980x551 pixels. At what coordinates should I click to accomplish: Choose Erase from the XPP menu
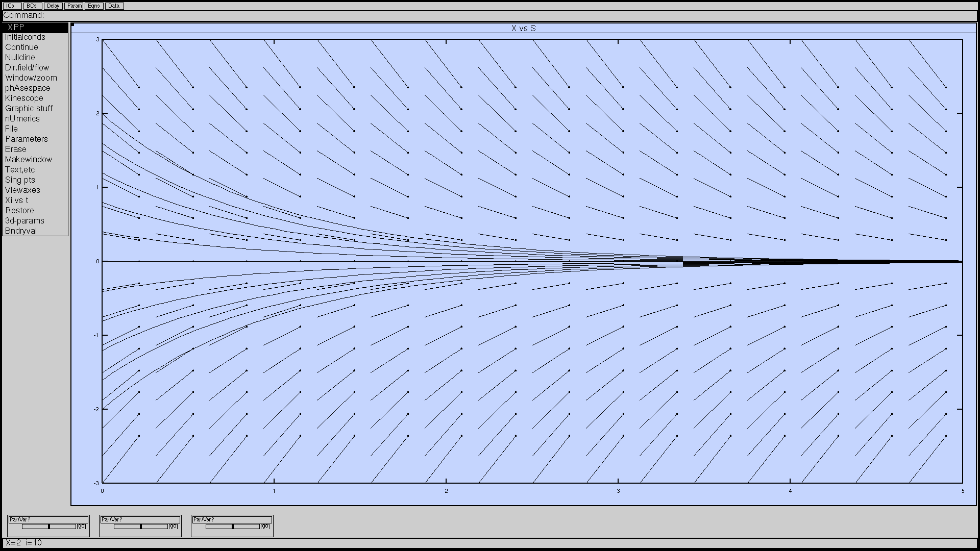[35, 149]
